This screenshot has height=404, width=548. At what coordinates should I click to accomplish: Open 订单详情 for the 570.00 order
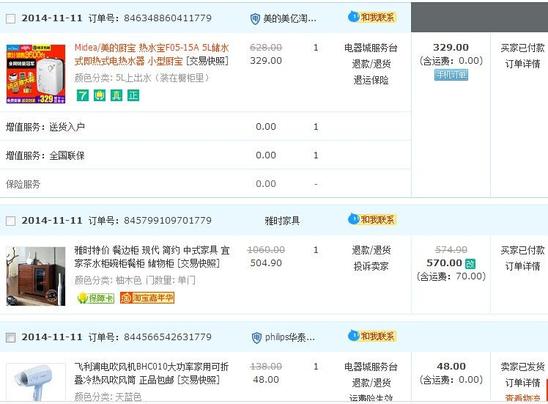pos(522,267)
